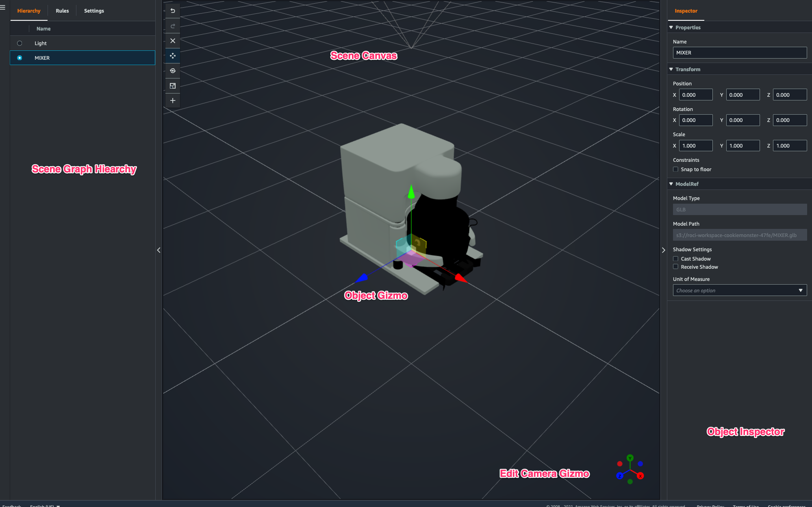
Task: Click the undo icon in the scene toolbar
Action: pyautogui.click(x=173, y=11)
